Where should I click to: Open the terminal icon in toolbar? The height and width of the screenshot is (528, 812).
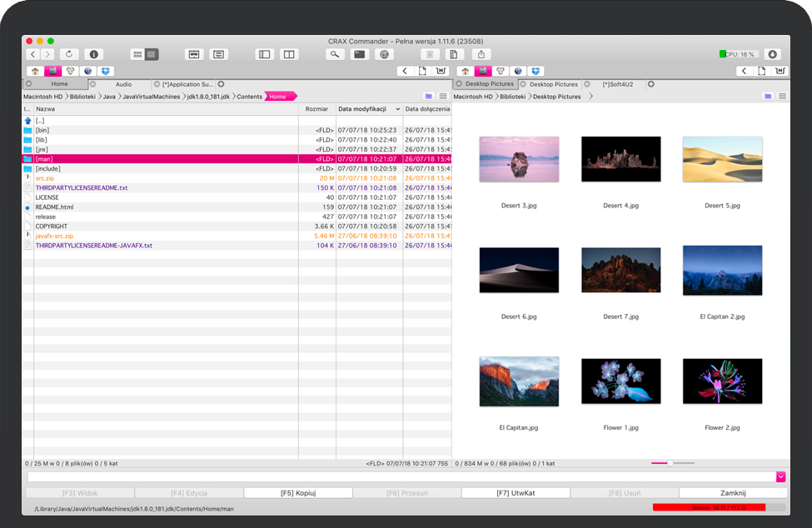click(x=359, y=54)
